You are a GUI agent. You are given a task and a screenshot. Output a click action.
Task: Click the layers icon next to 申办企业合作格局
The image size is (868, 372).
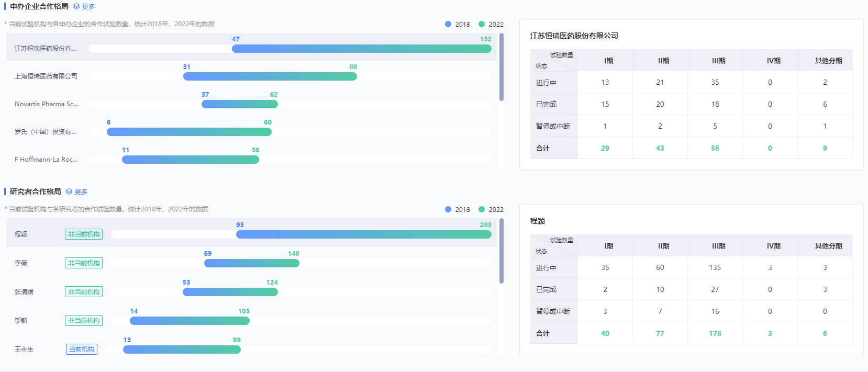76,7
